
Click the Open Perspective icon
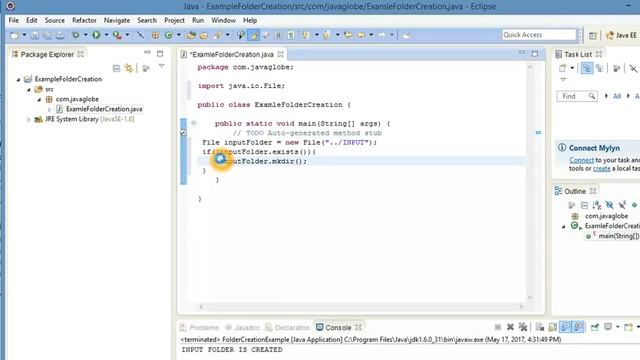[x=593, y=36]
